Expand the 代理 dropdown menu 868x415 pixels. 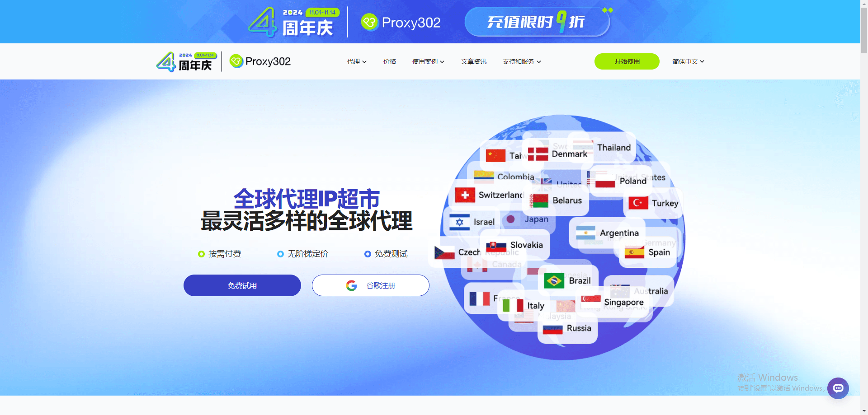click(357, 61)
